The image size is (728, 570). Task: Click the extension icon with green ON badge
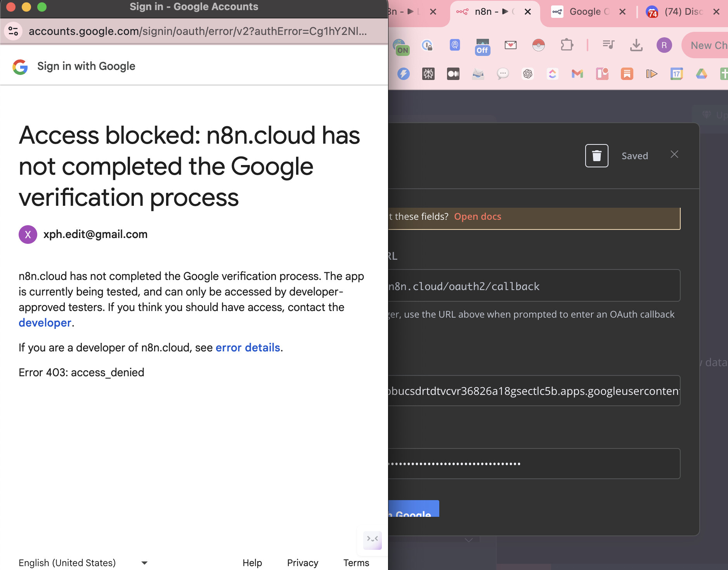[x=401, y=47]
